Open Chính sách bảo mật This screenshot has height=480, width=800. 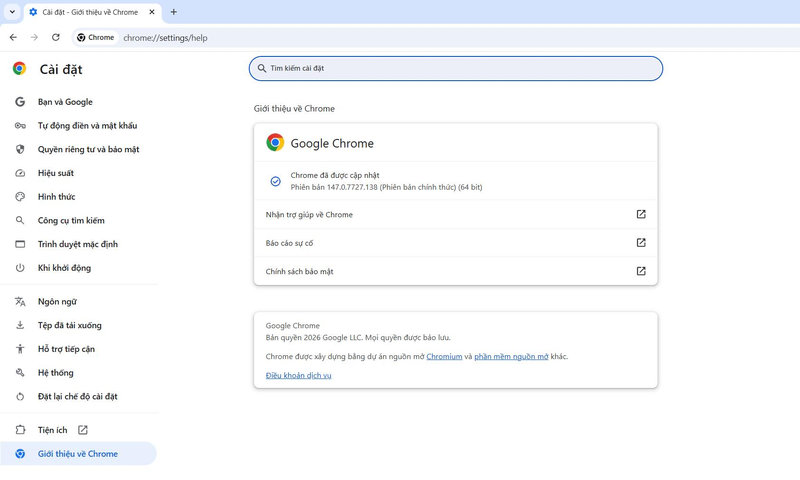[456, 271]
